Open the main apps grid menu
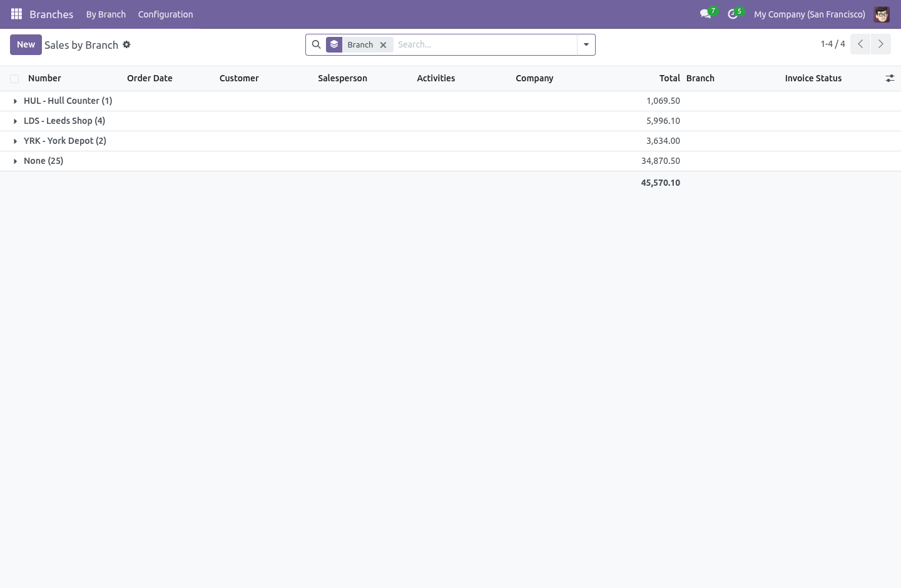Viewport: 901px width, 588px height. [x=17, y=14]
